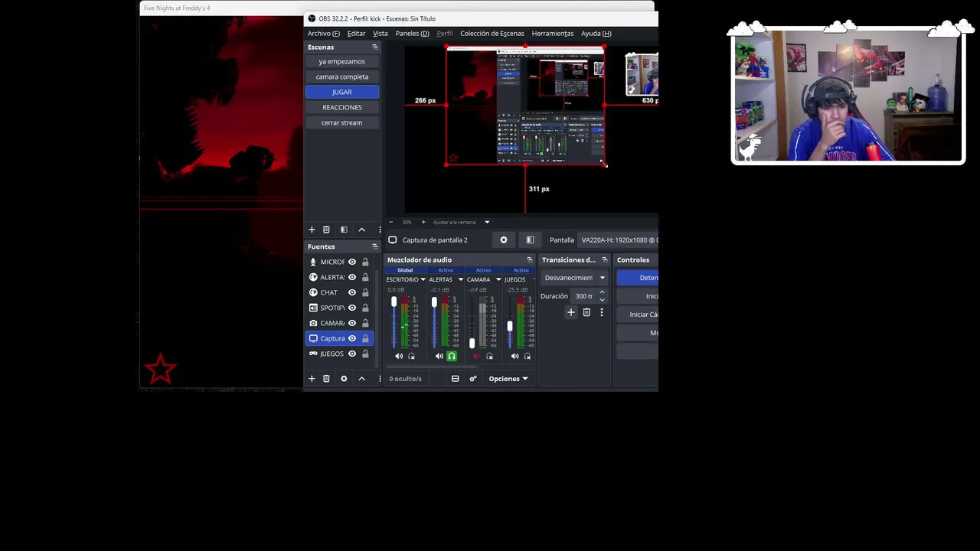The image size is (980, 551).
Task: Undock the Fuentes panel
Action: click(x=375, y=246)
